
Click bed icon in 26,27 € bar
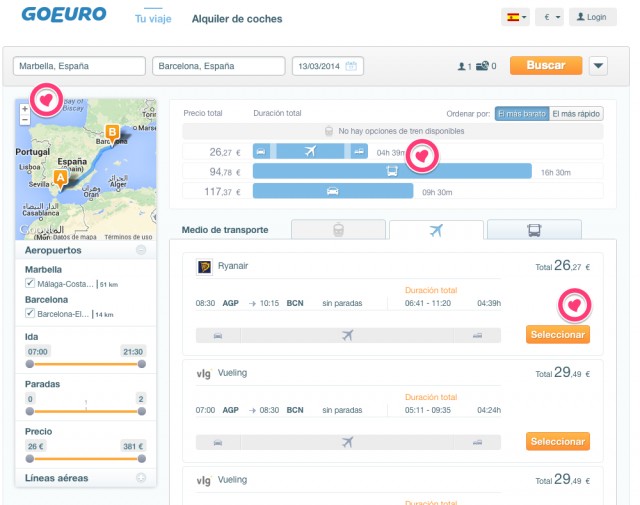(359, 151)
